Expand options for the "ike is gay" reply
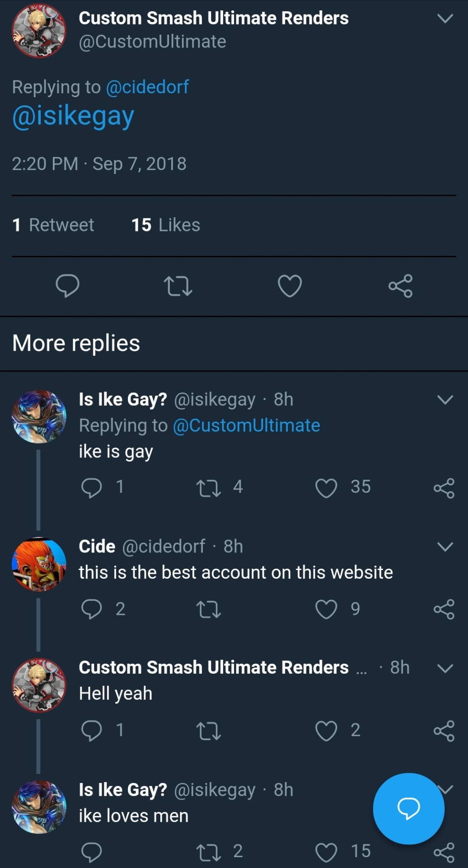The image size is (468, 868). click(x=445, y=400)
